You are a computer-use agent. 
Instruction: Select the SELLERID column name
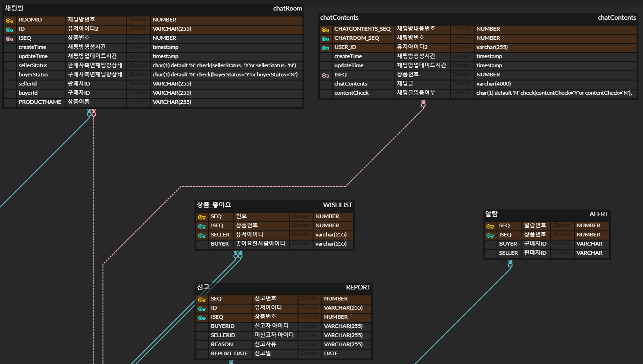pos(223,336)
